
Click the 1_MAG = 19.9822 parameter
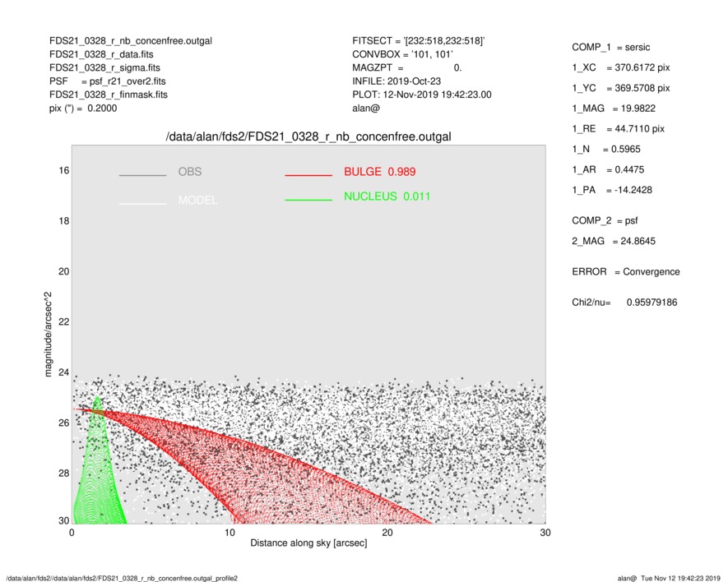[x=614, y=109]
